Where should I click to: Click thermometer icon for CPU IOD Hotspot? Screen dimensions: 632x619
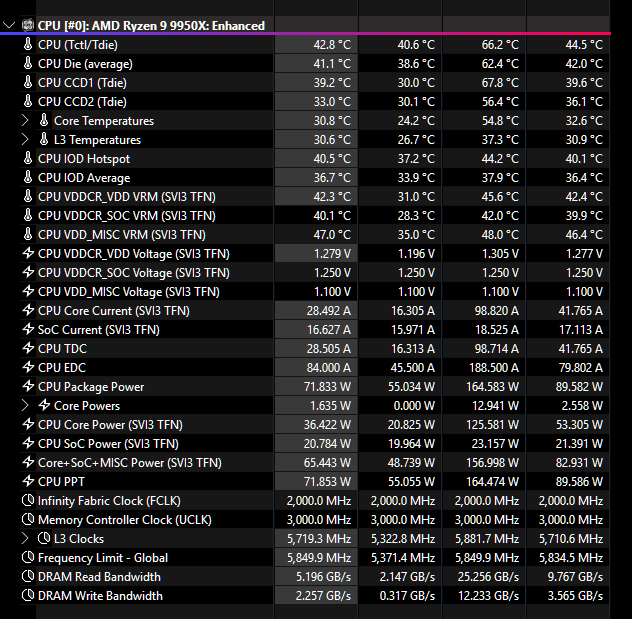(28, 158)
